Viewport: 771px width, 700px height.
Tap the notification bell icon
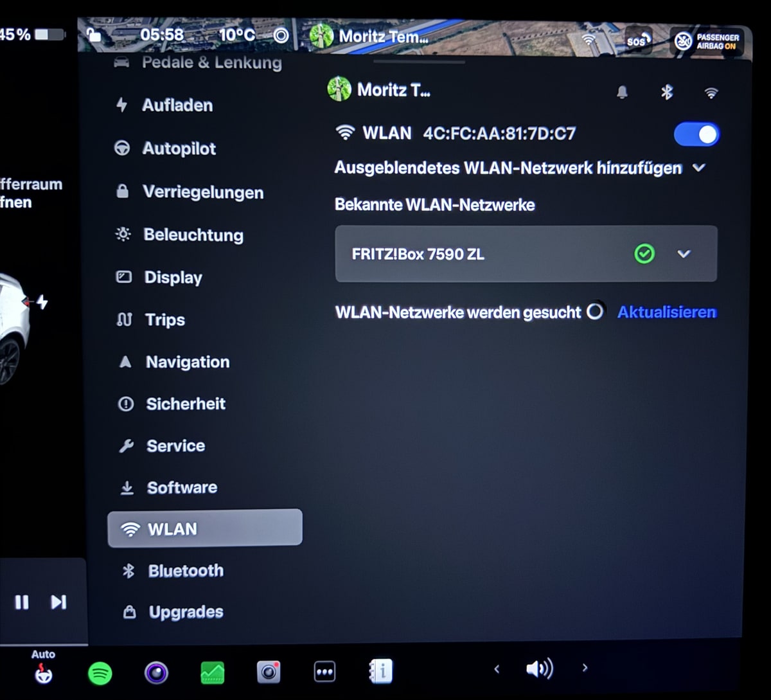pos(622,93)
